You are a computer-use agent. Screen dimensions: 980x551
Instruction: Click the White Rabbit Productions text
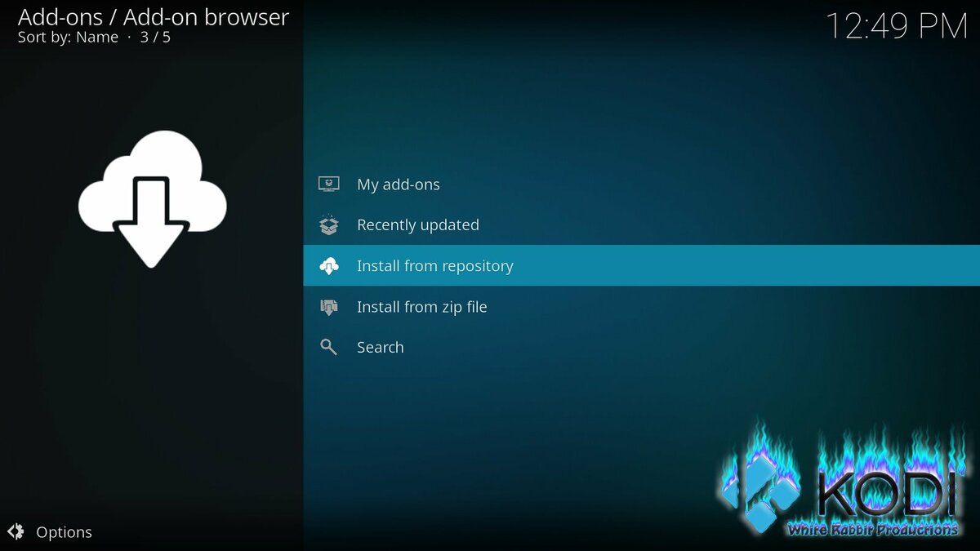pyautogui.click(x=871, y=530)
